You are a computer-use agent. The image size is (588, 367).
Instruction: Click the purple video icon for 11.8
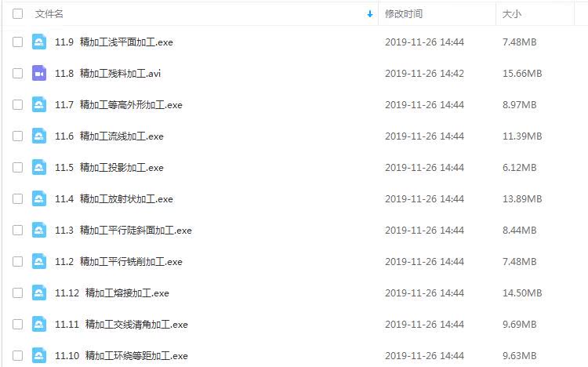click(39, 74)
